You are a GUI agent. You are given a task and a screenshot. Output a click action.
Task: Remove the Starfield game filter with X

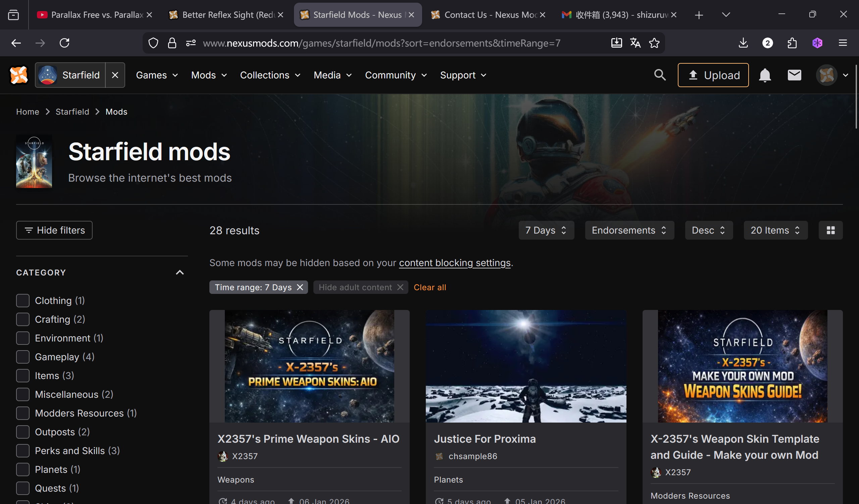click(x=115, y=75)
